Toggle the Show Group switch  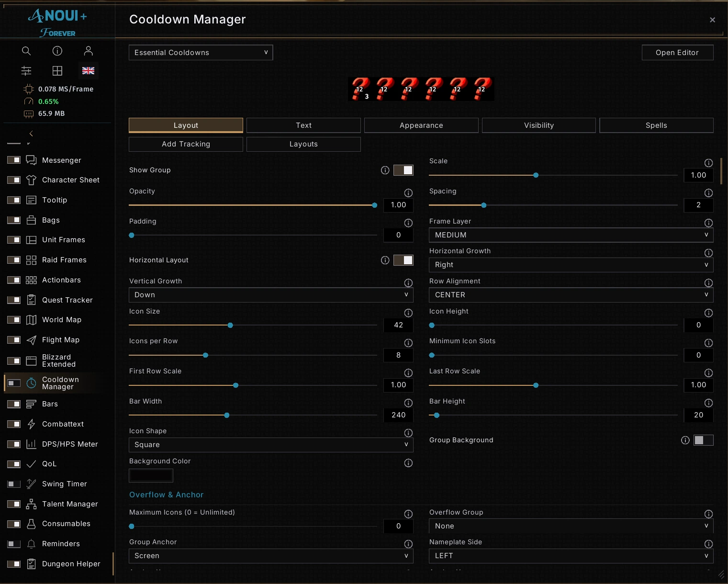[x=403, y=170]
